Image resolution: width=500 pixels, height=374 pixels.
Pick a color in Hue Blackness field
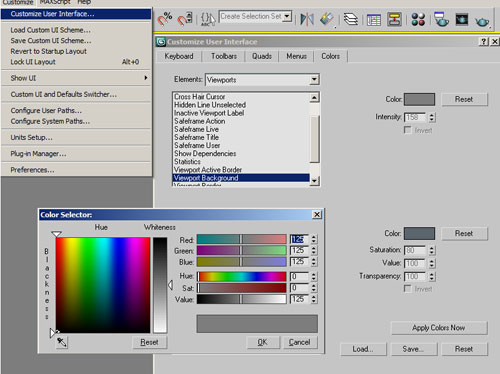[103, 285]
